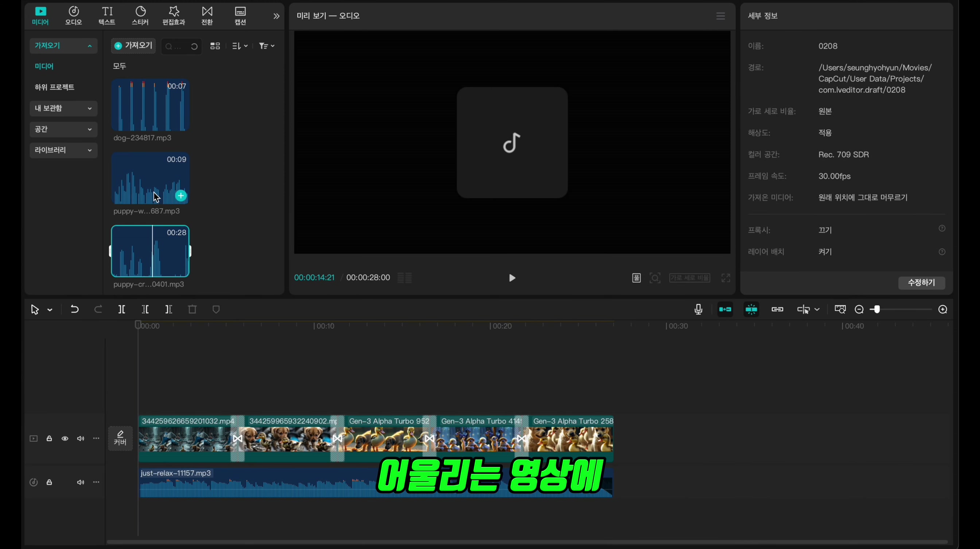Viewport: 980px width, 549px height.
Task: Lock the audio track
Action: (x=49, y=482)
